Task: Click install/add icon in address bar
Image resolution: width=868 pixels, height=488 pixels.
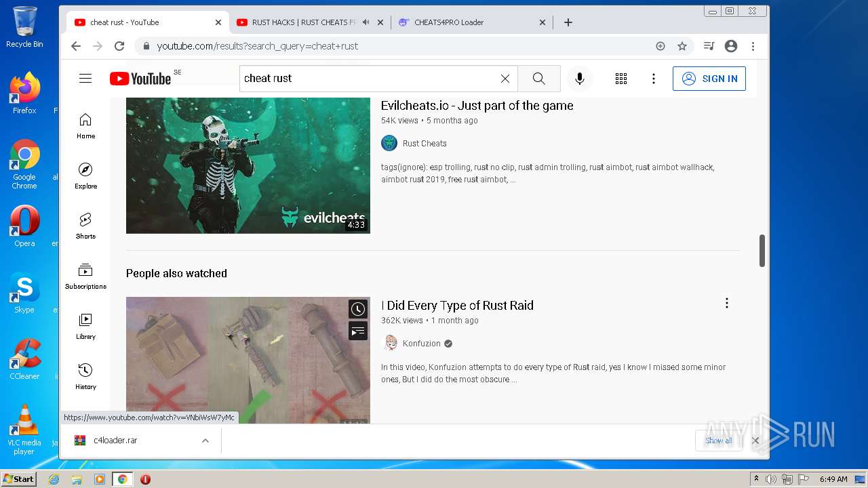Action: [660, 46]
